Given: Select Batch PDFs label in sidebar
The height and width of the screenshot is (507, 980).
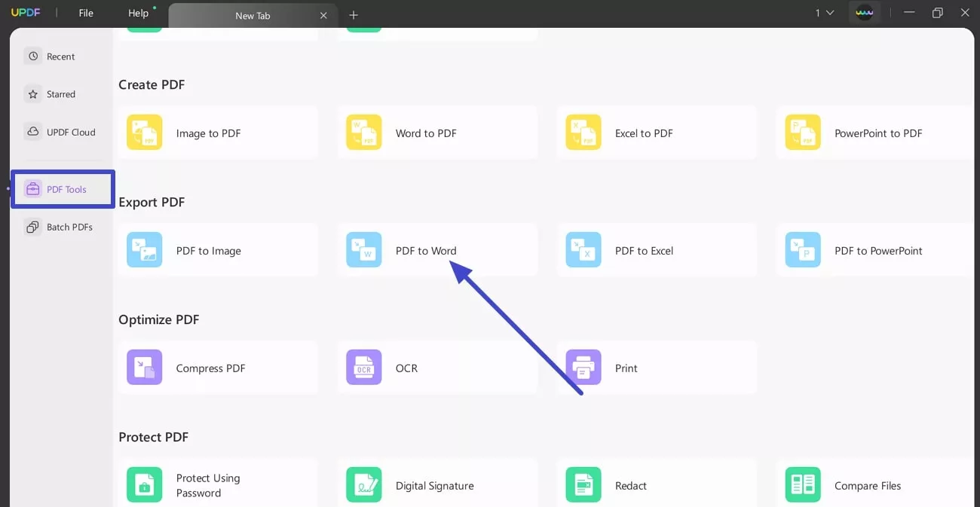Looking at the screenshot, I should pyautogui.click(x=69, y=227).
